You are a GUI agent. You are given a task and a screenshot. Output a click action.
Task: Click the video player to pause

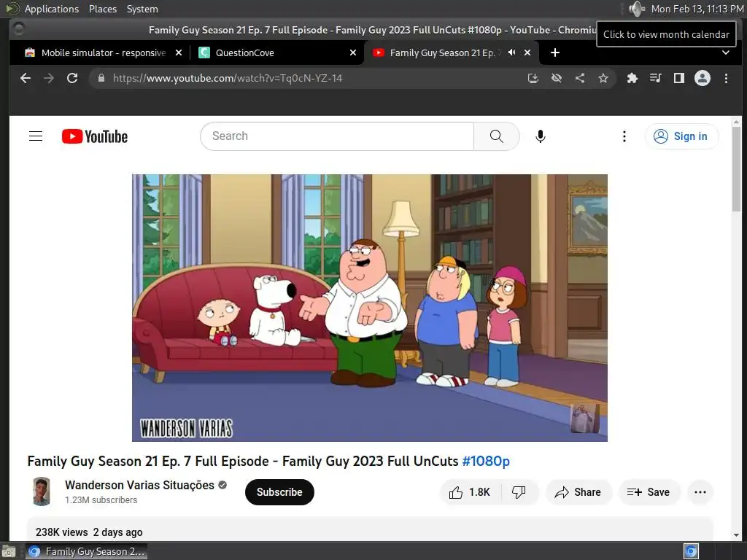pyautogui.click(x=370, y=308)
